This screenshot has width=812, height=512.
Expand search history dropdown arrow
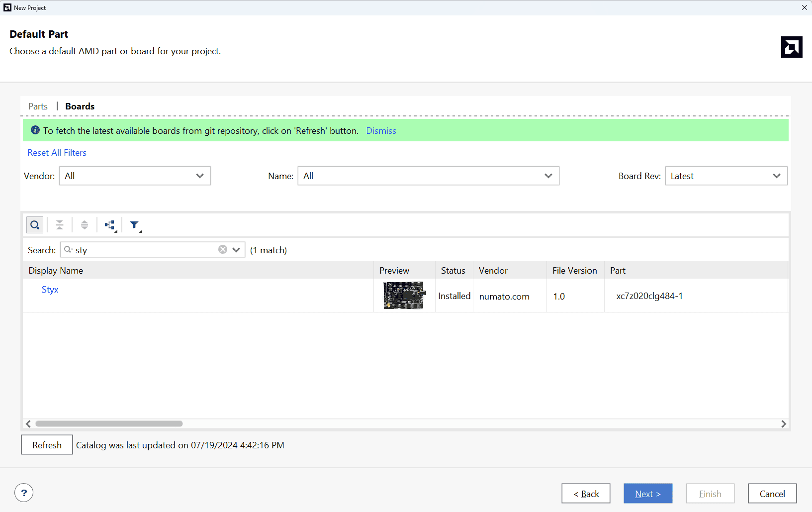point(236,250)
